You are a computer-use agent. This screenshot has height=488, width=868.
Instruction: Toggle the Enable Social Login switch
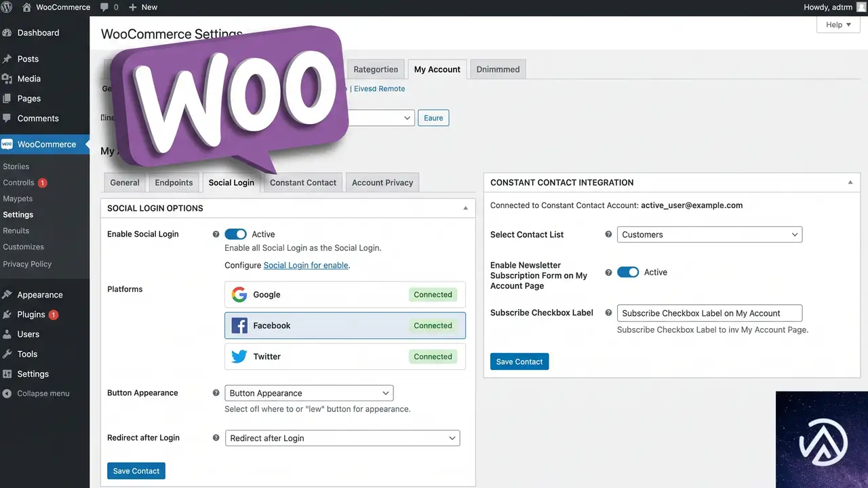click(235, 235)
